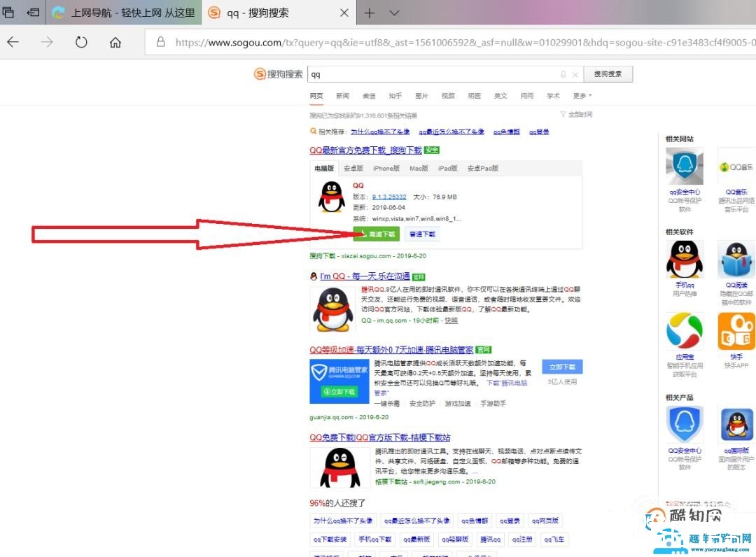Screen dimensions: 756x557
Task: Click related search chip 手机qq下载
Action: (x=375, y=540)
